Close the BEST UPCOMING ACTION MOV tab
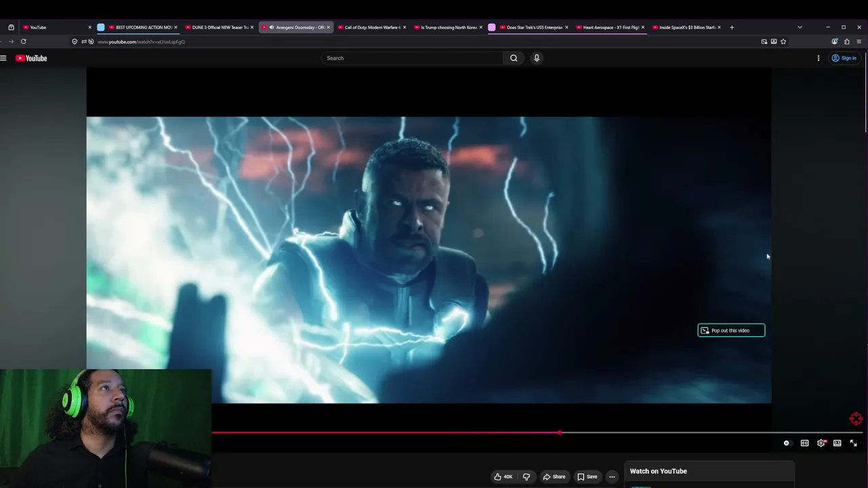 tap(176, 27)
